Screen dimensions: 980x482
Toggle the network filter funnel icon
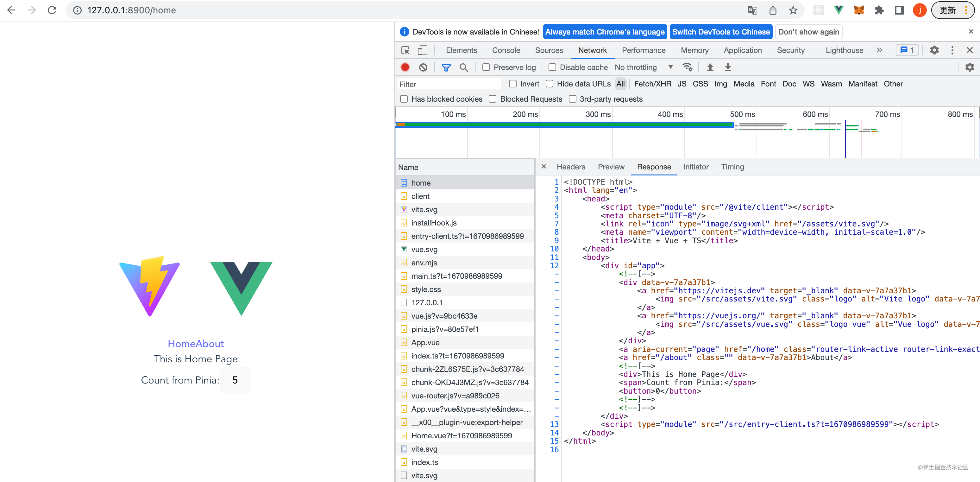tap(446, 67)
